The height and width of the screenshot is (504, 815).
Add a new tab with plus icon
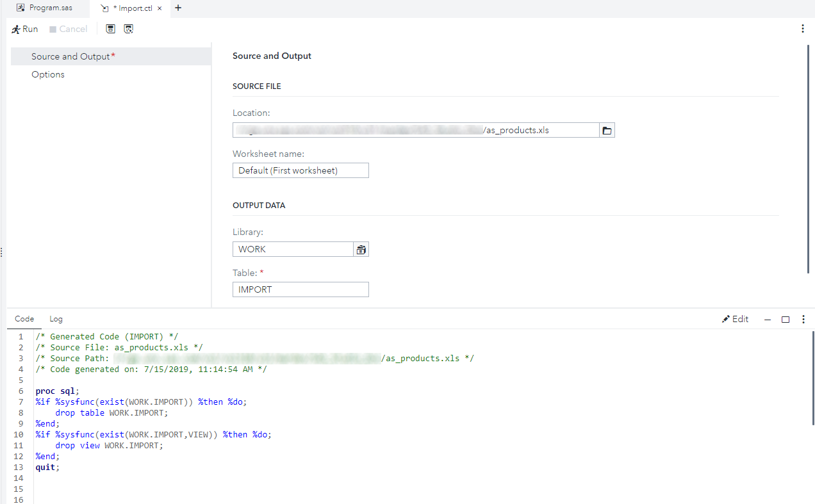(178, 8)
